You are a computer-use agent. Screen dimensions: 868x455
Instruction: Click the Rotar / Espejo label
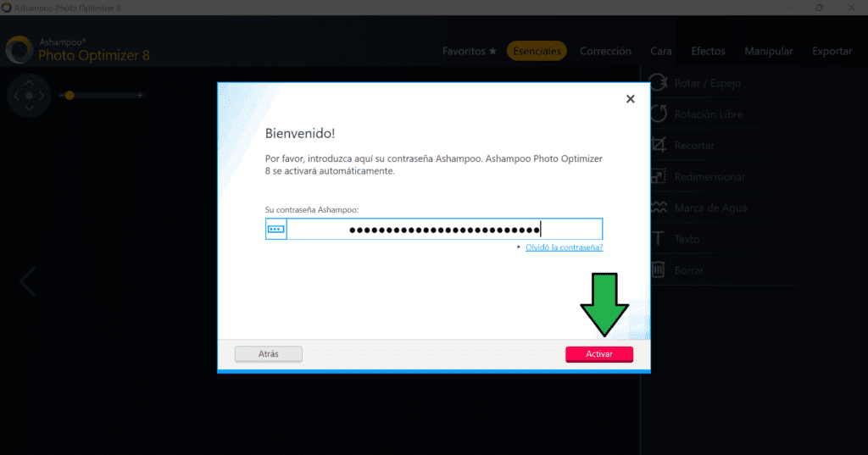708,83
